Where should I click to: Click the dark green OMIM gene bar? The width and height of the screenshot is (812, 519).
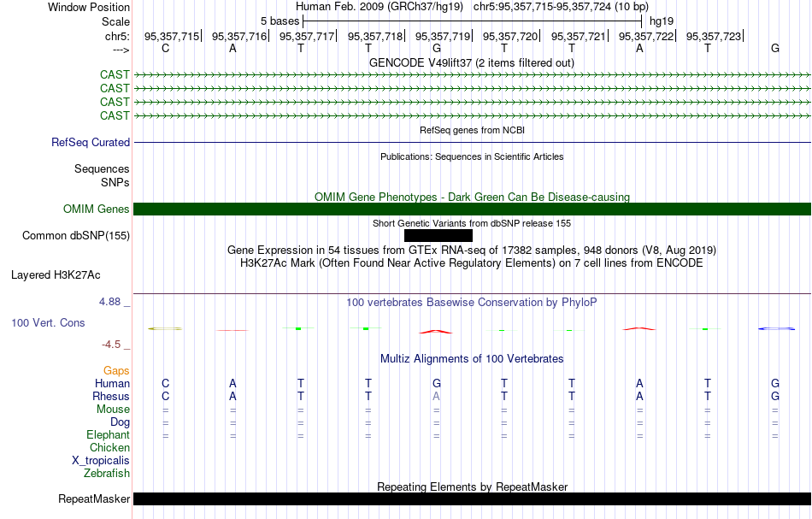(x=472, y=209)
